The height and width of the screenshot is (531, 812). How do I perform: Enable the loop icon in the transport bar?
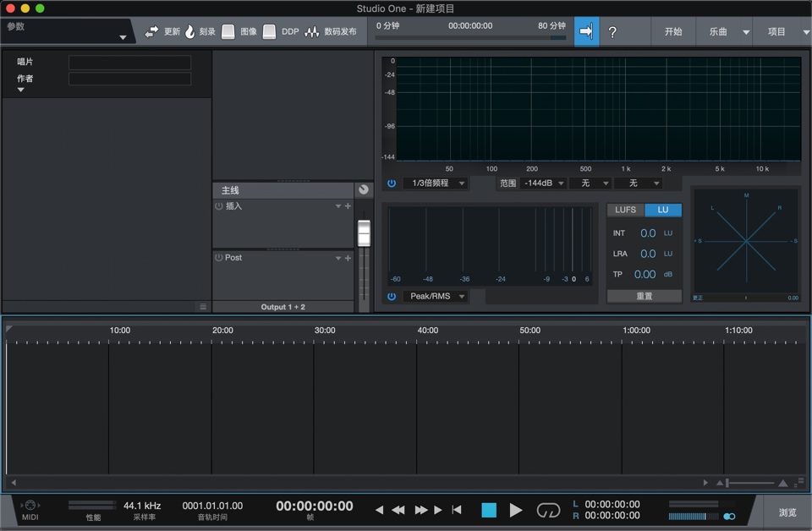coord(547,510)
